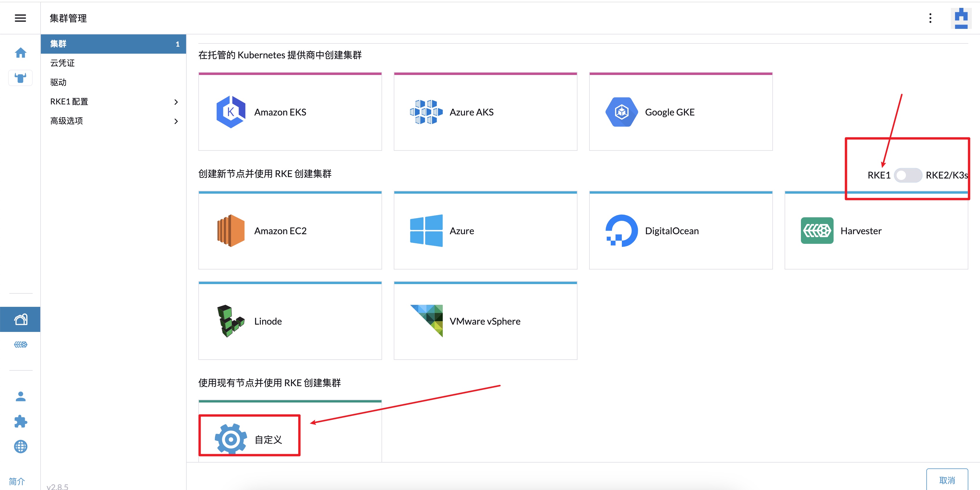Click the Amazon EC2 card label

280,230
